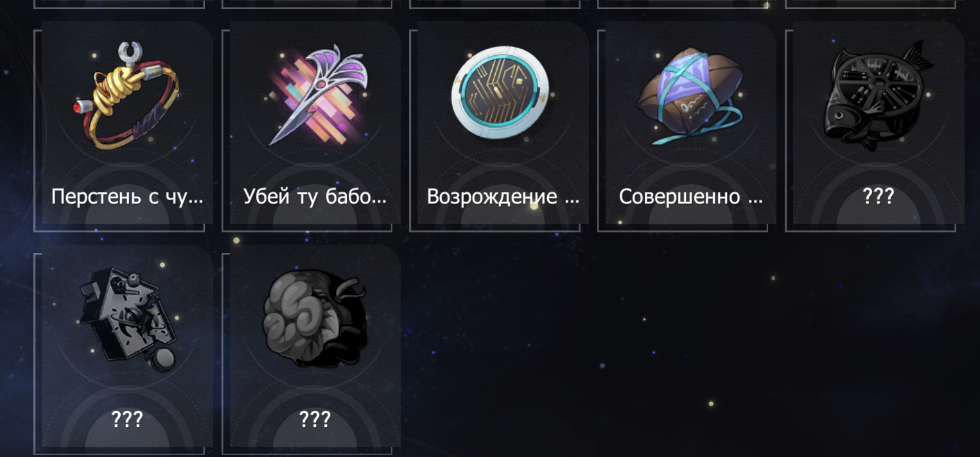Select the locked brain curio card
980x457 pixels.
[315, 346]
